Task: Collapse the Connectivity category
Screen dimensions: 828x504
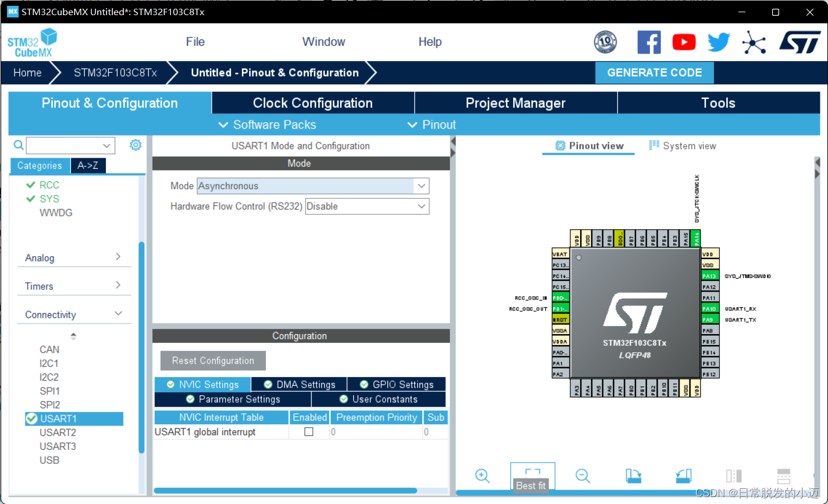Action: pos(74,314)
